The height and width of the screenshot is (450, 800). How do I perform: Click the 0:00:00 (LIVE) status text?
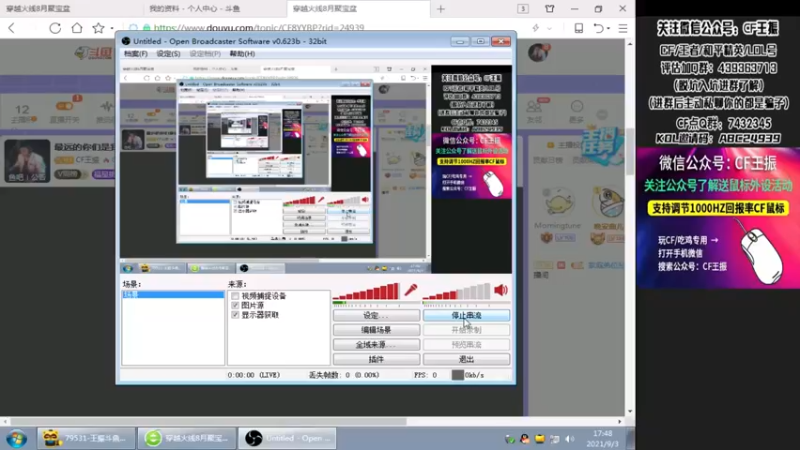pos(254,375)
